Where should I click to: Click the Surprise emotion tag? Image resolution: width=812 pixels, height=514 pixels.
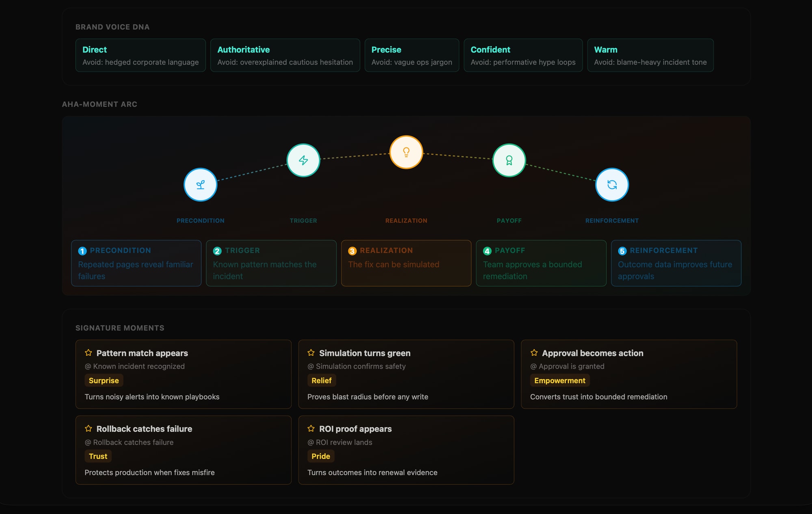pos(104,380)
